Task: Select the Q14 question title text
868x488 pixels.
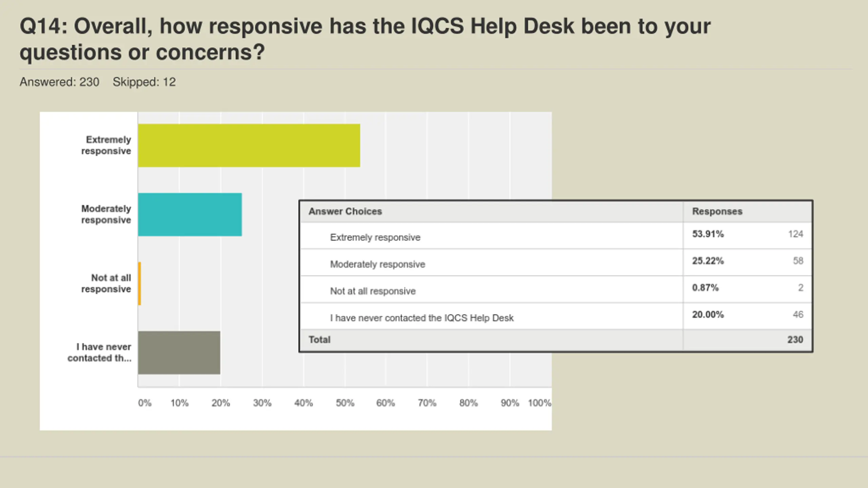Action: coord(365,39)
